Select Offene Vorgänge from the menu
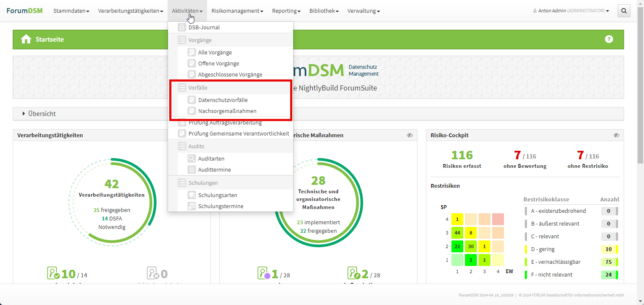This screenshot has width=644, height=305. click(218, 63)
